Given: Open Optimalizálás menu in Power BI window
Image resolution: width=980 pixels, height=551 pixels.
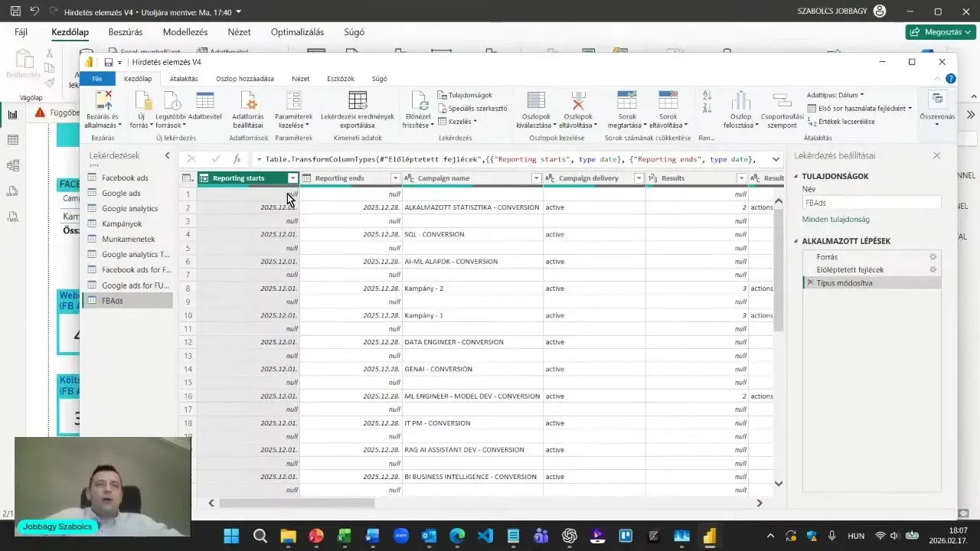Looking at the screenshot, I should pos(297,32).
